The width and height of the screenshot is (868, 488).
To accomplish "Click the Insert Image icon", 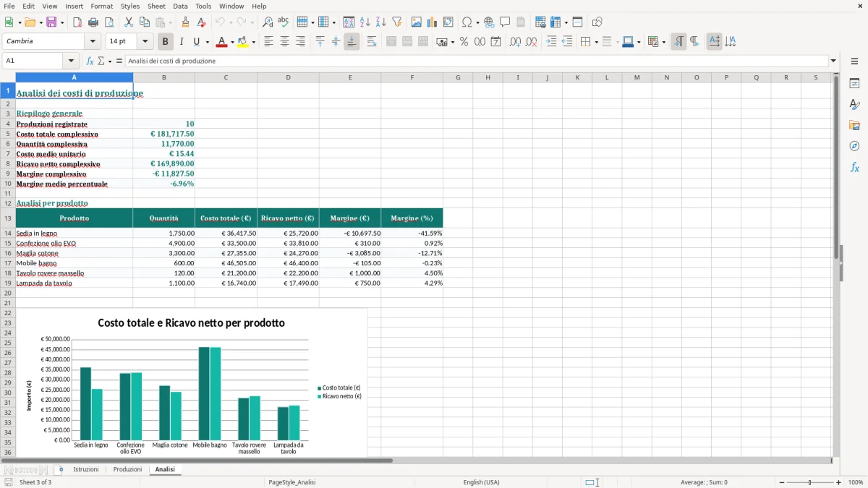I will point(417,22).
